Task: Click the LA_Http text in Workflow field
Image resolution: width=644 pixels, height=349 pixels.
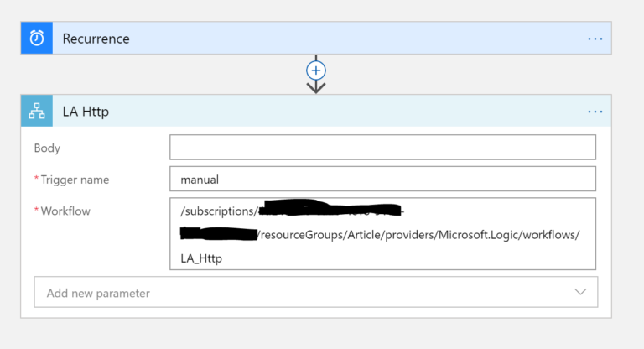Action: 201,258
